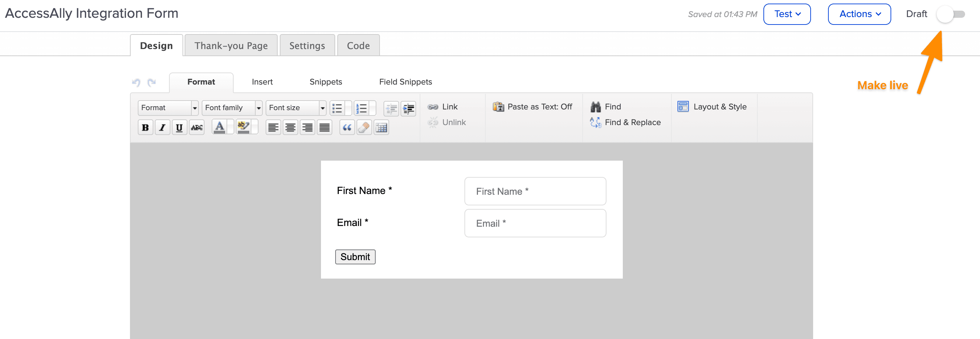Toggle bold formatting

tap(145, 127)
